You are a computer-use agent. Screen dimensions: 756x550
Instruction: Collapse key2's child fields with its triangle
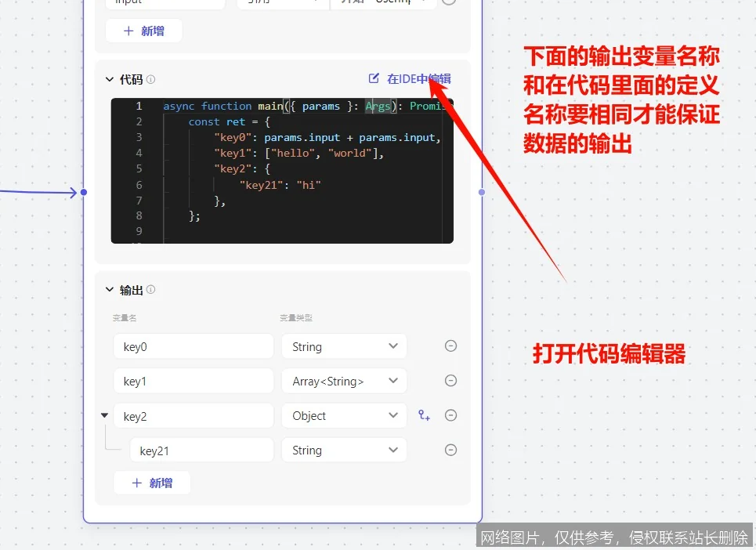pos(104,415)
